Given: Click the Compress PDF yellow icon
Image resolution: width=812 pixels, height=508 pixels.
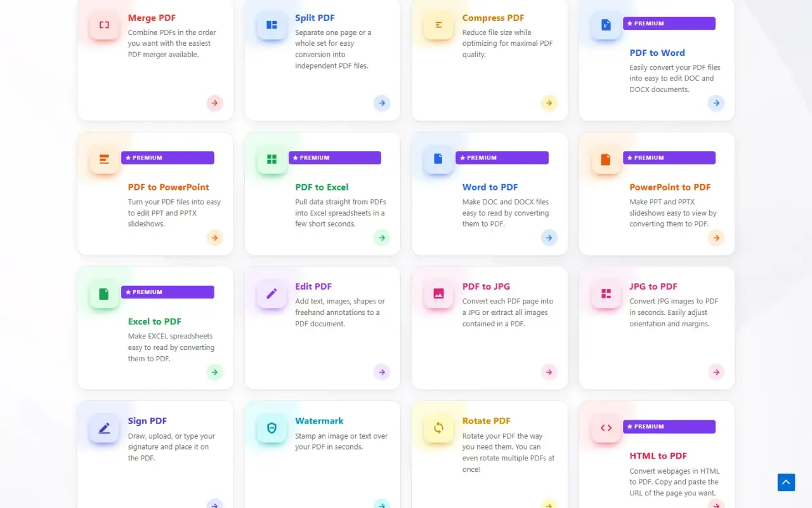Looking at the screenshot, I should click(x=439, y=25).
